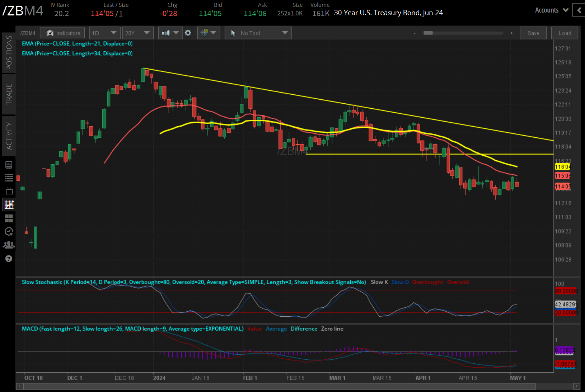Select the community/people icon
This screenshot has height=392, width=585.
[x=9, y=245]
